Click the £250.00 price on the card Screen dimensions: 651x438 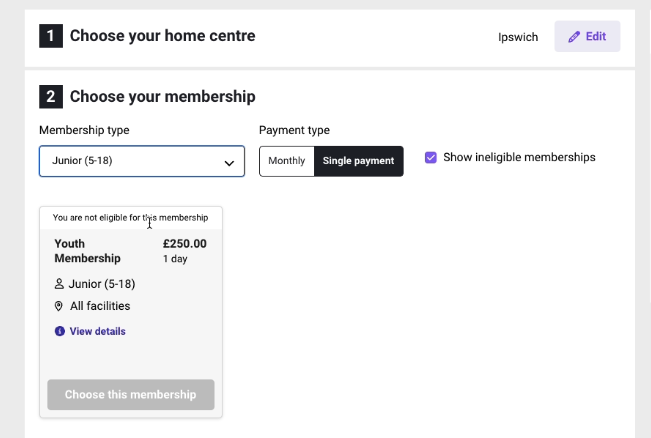click(x=185, y=244)
